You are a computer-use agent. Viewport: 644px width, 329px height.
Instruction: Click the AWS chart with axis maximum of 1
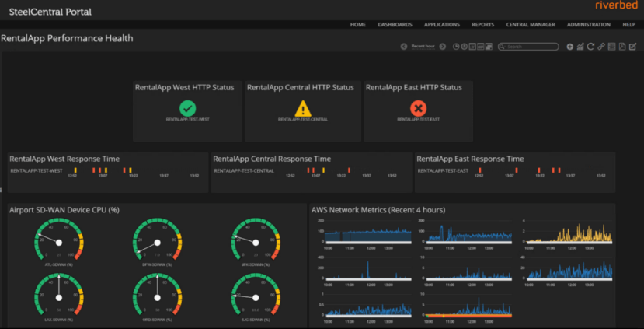(x=366, y=306)
